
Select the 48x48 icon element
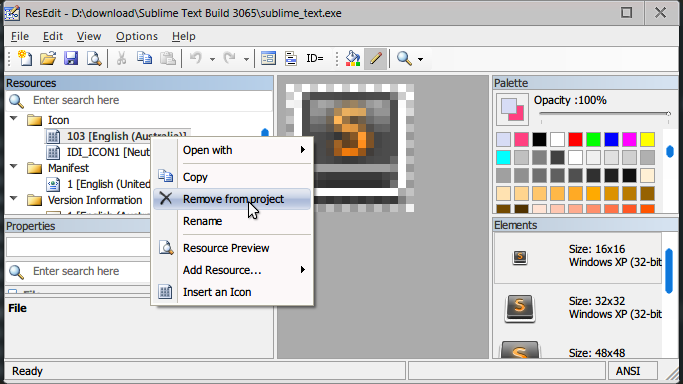click(578, 348)
